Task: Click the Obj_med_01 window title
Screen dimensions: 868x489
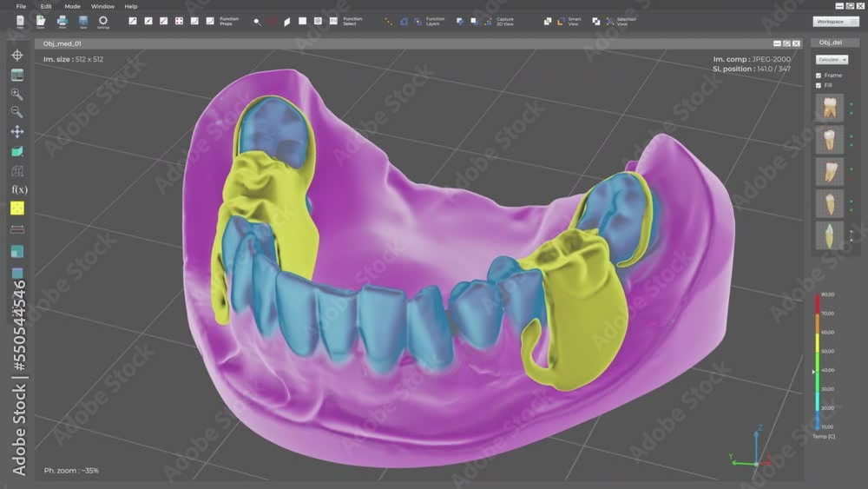Action: (62, 43)
